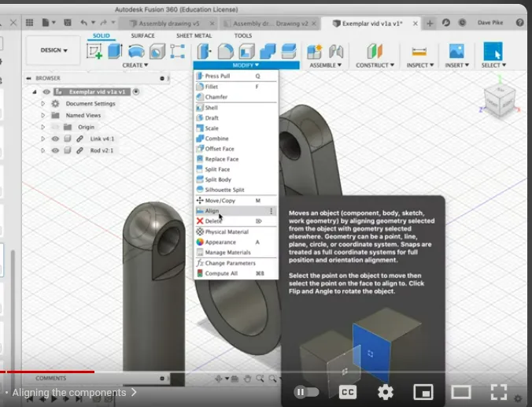Toggle visibility eye for Link v4:1
This screenshot has width=532, height=407.
[55, 139]
